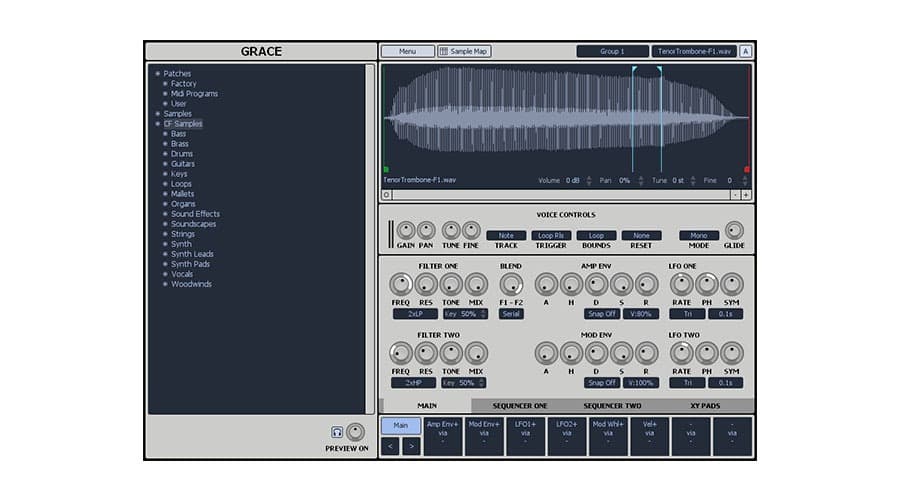The width and height of the screenshot is (900, 500).
Task: Click the Voice Controls GAIN knob
Action: click(406, 230)
